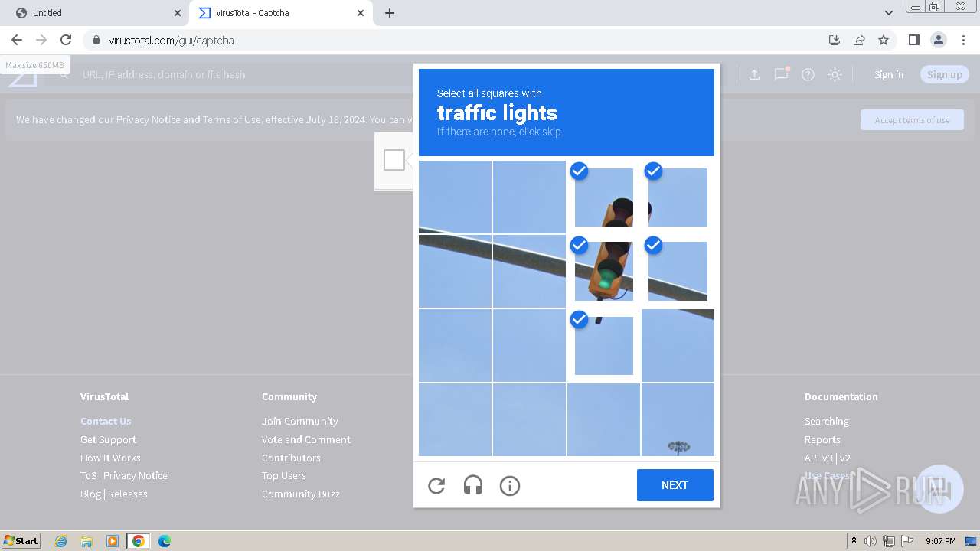Open captcha help info icon

[510, 485]
